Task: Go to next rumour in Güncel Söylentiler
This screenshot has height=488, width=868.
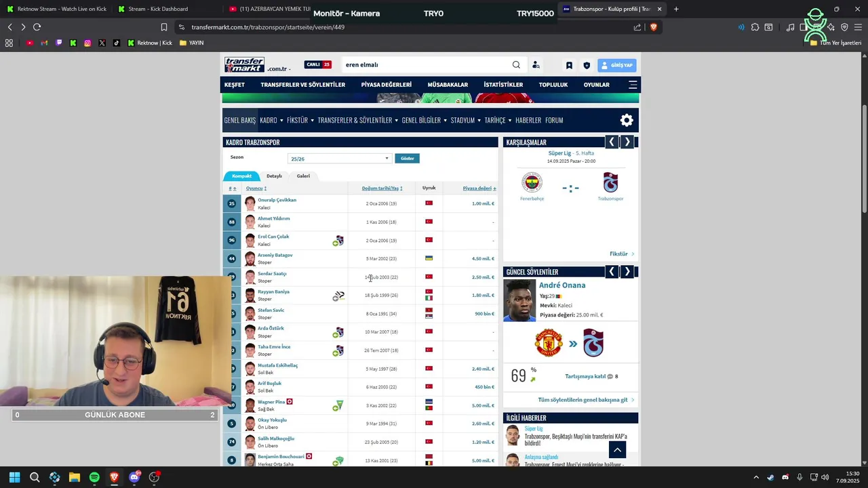Action: point(627,271)
